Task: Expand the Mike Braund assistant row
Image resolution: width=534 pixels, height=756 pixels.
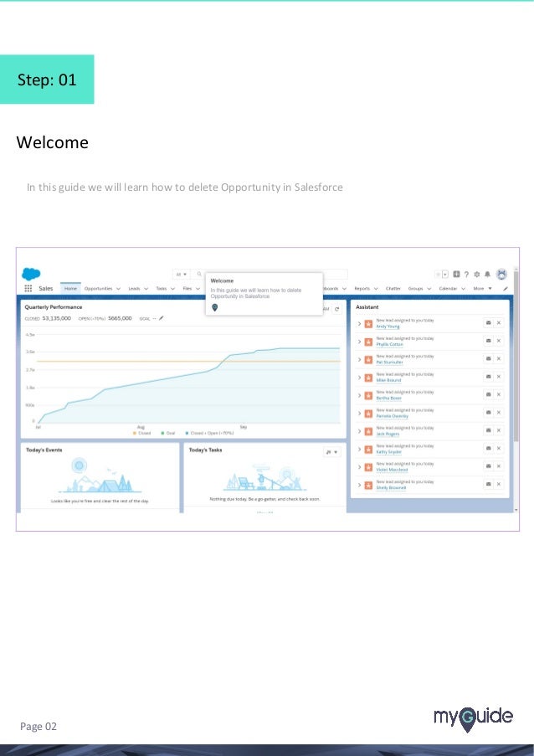Action: (x=360, y=378)
